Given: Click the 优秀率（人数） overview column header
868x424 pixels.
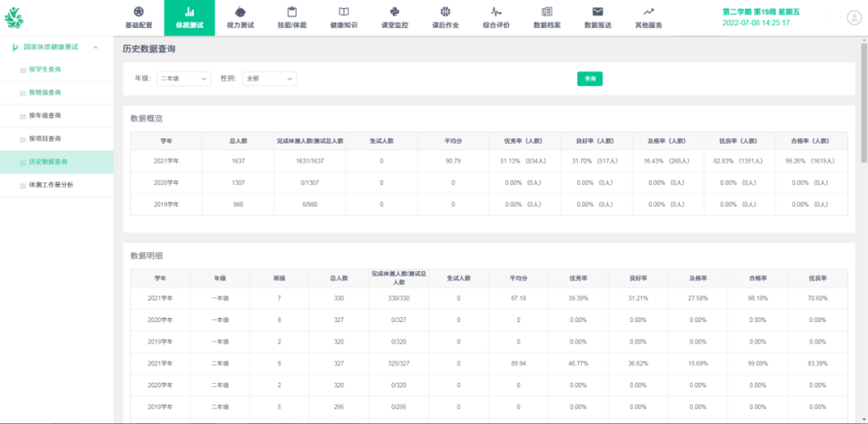Looking at the screenshot, I should tap(524, 141).
